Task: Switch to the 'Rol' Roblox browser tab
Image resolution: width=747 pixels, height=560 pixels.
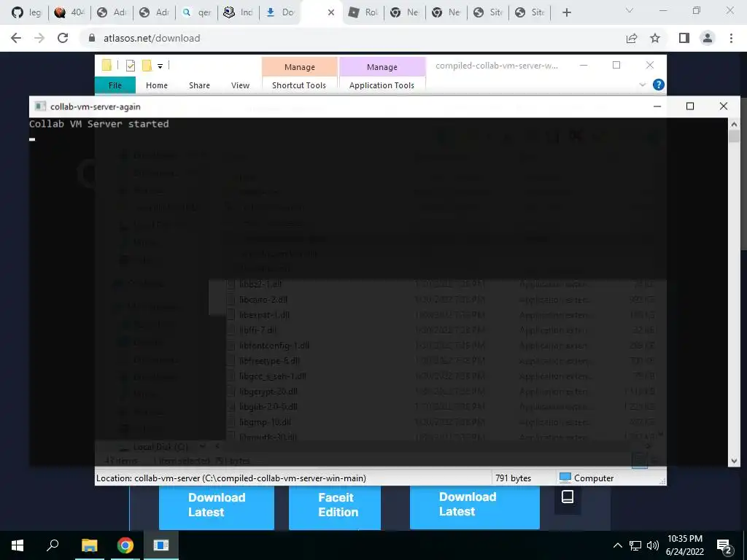Action: [x=363, y=12]
